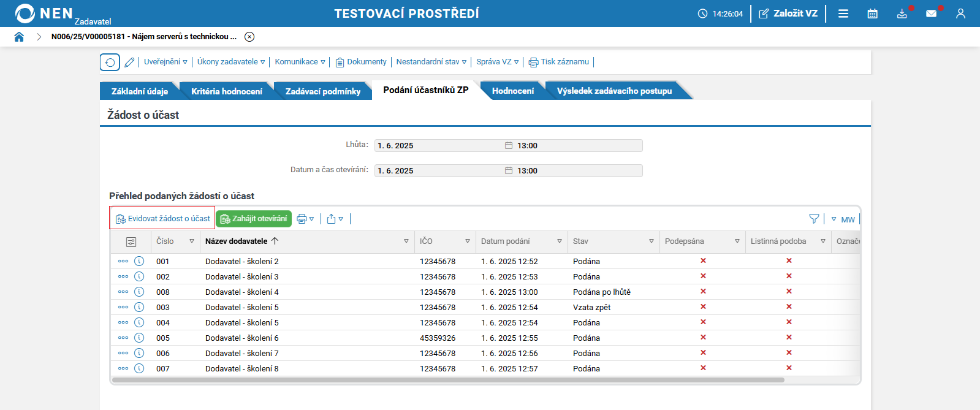The width and height of the screenshot is (980, 410).
Task: Click the refresh record icon
Action: tap(110, 62)
